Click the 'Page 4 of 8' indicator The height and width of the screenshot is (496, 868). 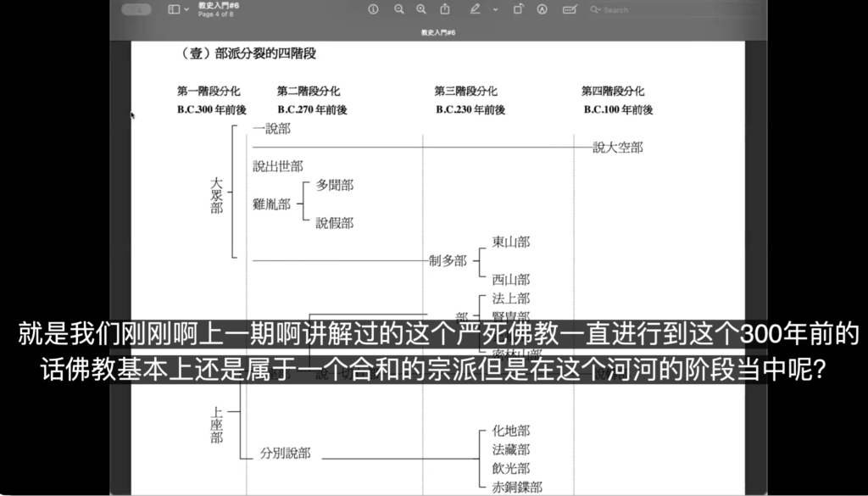click(x=215, y=14)
